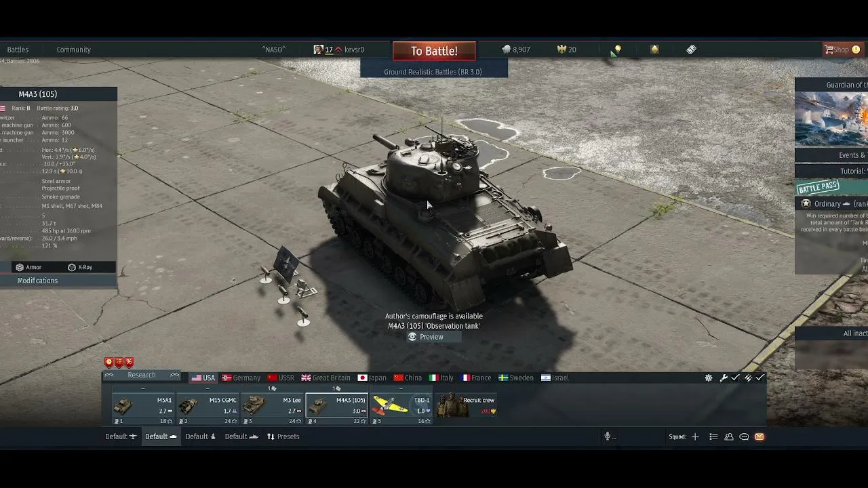
Task: Open the research points lightbulb icon
Action: point(616,49)
